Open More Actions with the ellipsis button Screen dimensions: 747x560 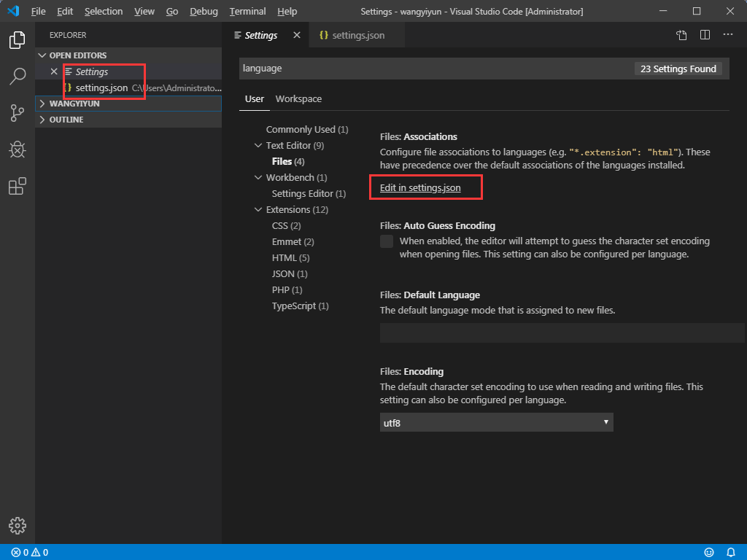[727, 34]
